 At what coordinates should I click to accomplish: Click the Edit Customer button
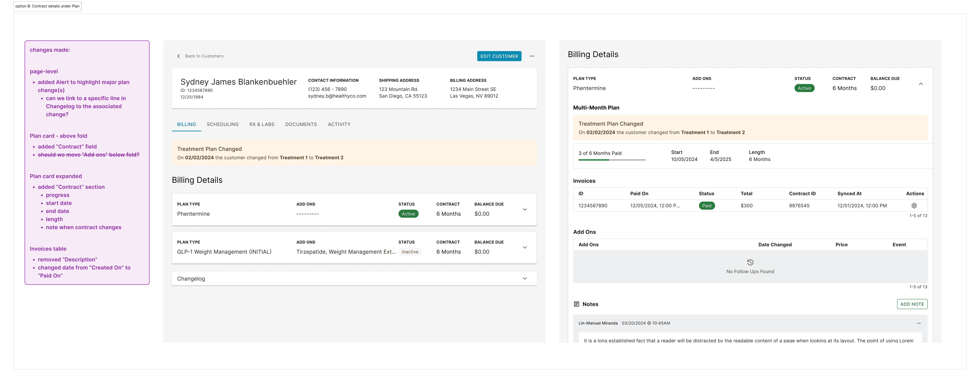tap(499, 56)
